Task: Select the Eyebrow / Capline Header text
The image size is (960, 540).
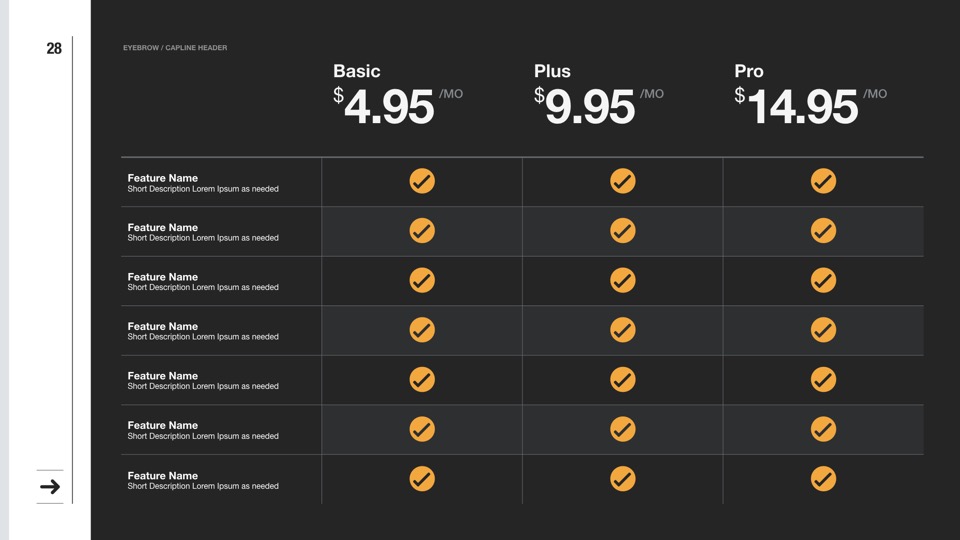Action: point(175,48)
